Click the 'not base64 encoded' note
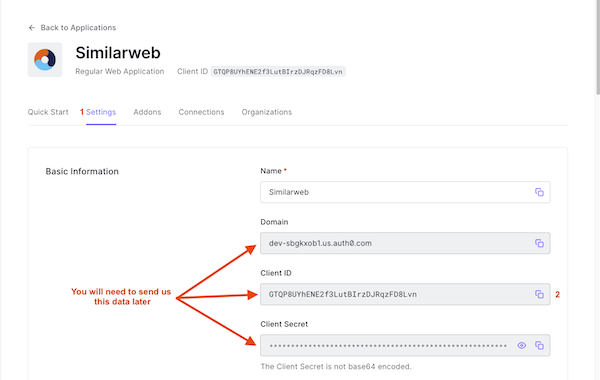Image resolution: width=600 pixels, height=380 pixels. [x=336, y=367]
